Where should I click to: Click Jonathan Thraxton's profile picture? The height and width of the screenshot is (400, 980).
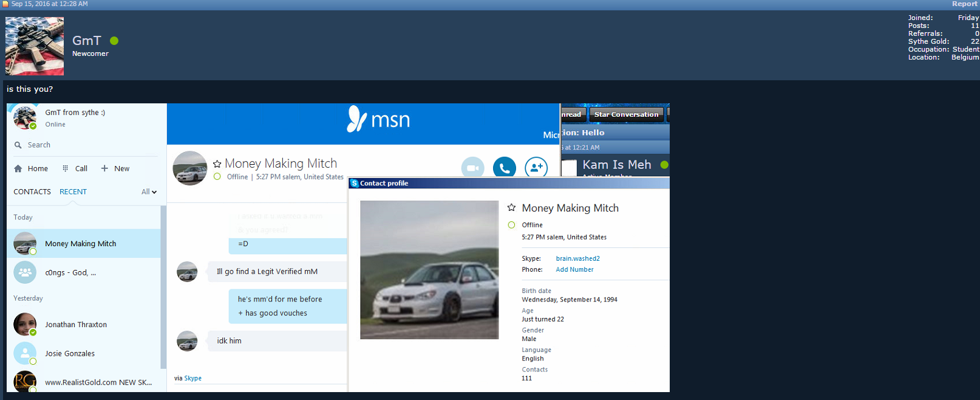click(25, 325)
